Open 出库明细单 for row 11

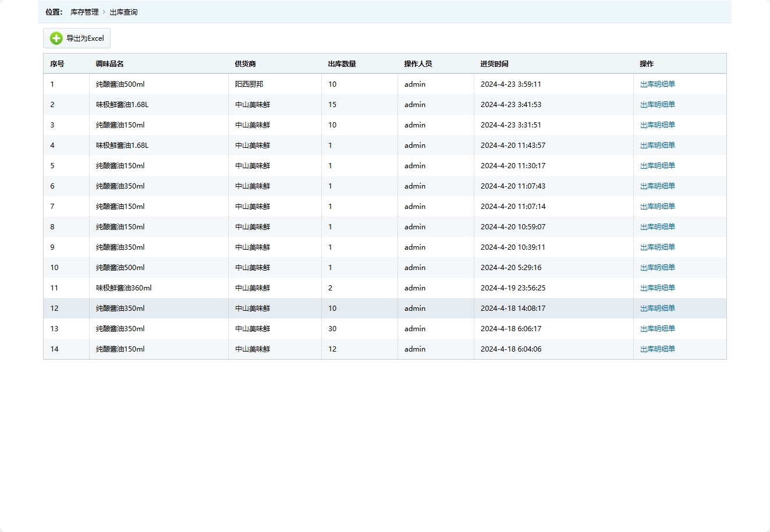[657, 288]
